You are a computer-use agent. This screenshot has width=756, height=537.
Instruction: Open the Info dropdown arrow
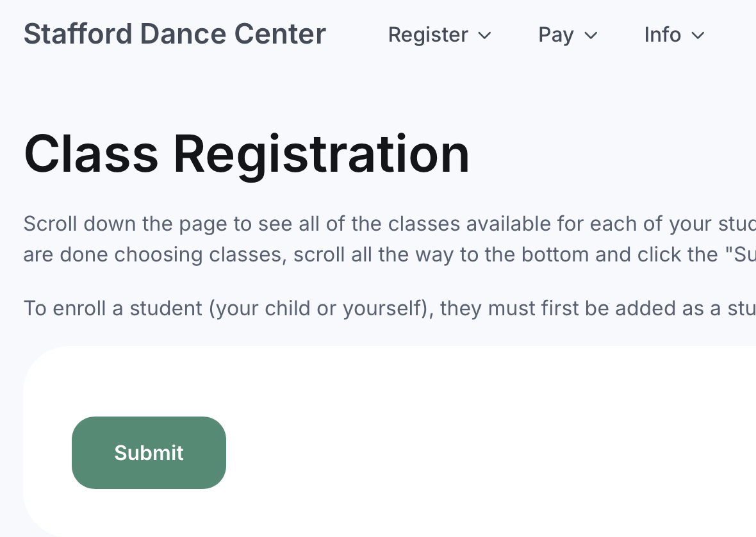(698, 35)
